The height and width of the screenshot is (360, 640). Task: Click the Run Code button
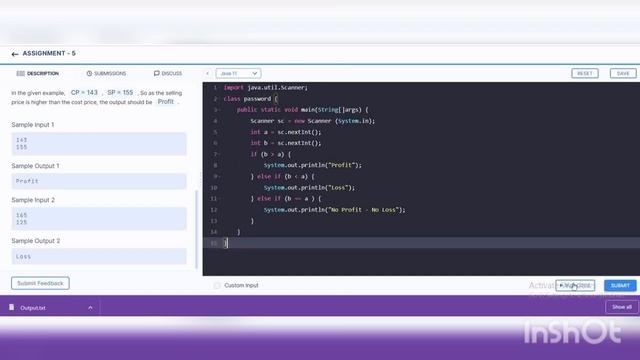click(575, 285)
